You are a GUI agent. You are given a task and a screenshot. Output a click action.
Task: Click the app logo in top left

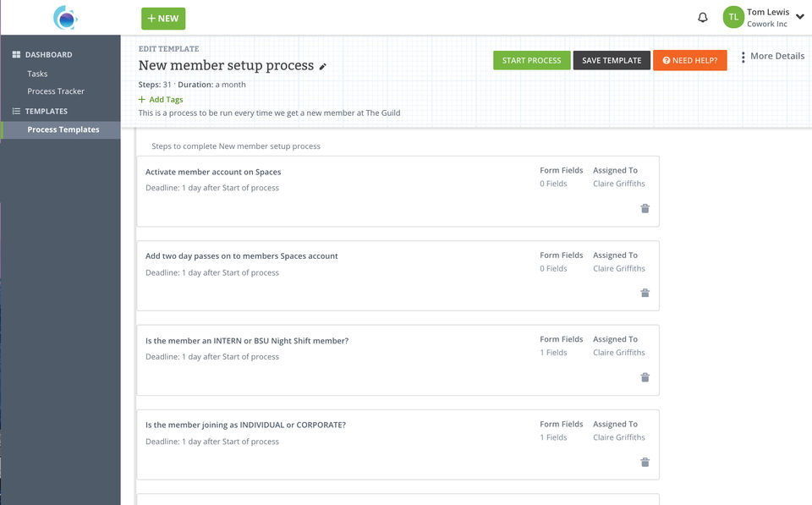(64, 18)
